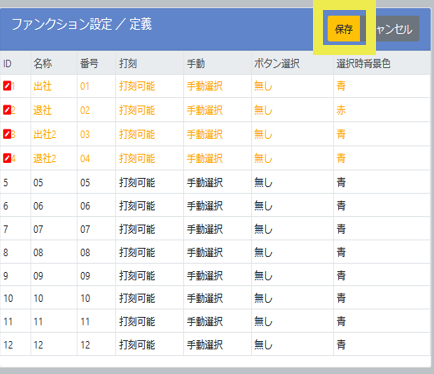
Task: Click the 保存 (Save) button
Action: tap(344, 29)
